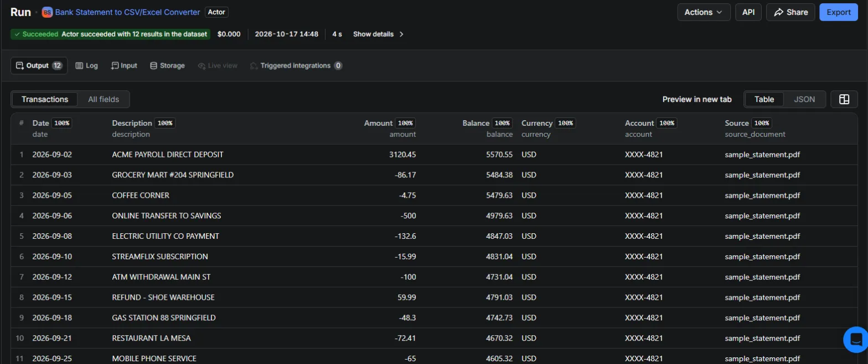This screenshot has width=868, height=364.
Task: Click the $0.000 cost value
Action: (229, 34)
